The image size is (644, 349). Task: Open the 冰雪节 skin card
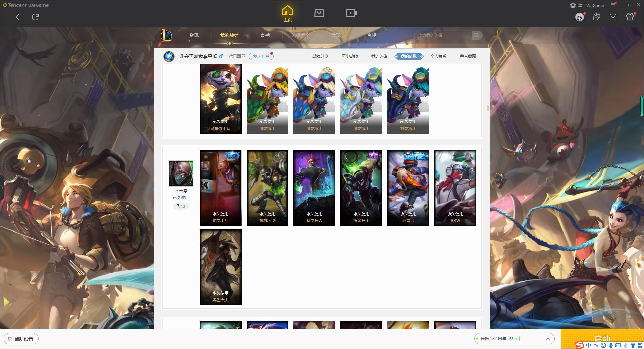pyautogui.click(x=408, y=188)
